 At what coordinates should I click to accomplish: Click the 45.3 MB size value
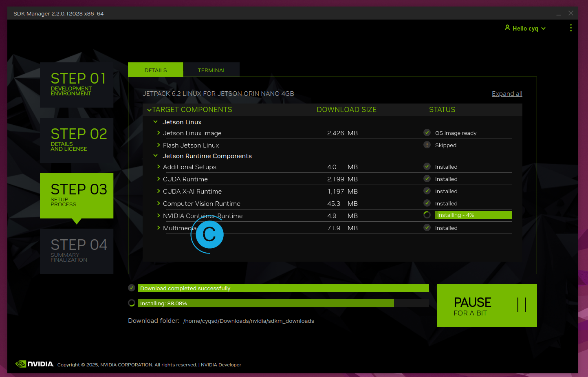pos(342,203)
